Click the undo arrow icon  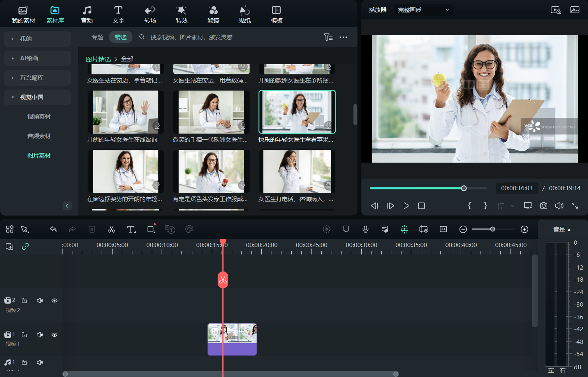click(53, 229)
